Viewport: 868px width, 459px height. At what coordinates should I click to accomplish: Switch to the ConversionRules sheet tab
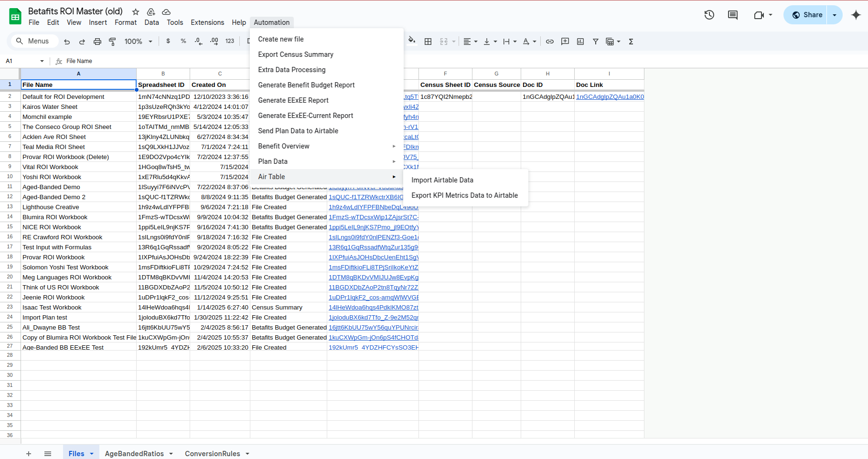coord(213,454)
